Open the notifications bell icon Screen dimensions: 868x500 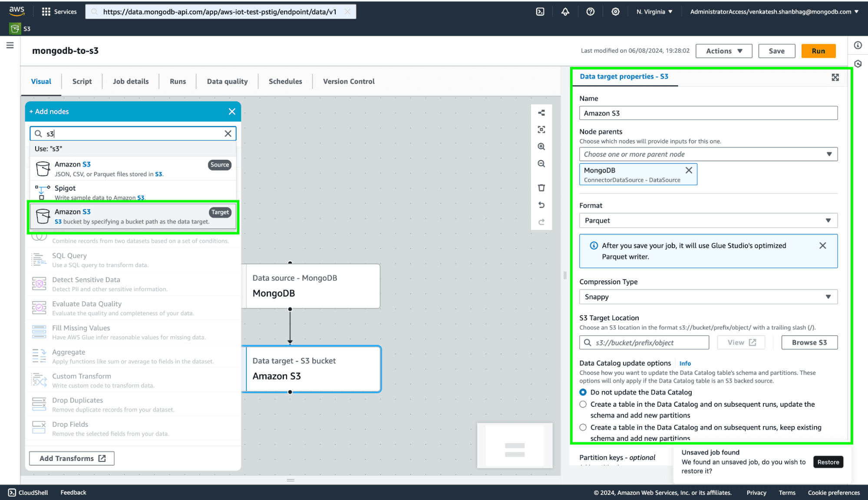[x=565, y=12]
